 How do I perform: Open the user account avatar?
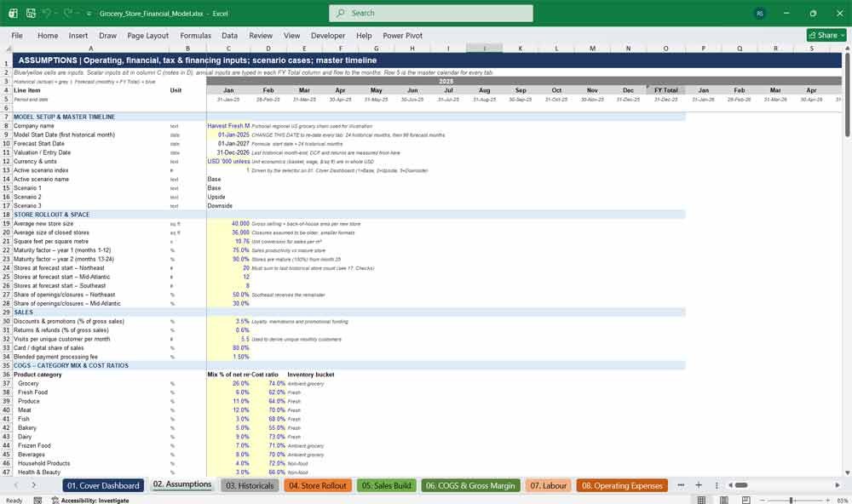point(760,13)
